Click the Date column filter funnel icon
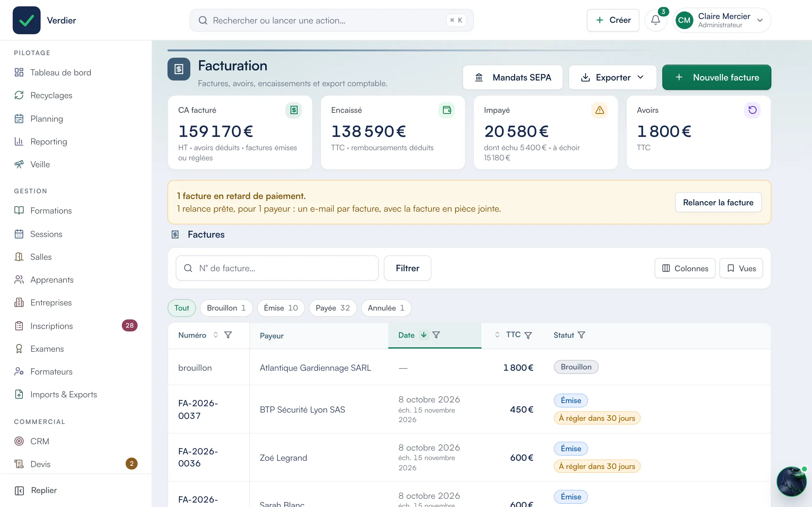This screenshot has width=812, height=507. [436, 335]
